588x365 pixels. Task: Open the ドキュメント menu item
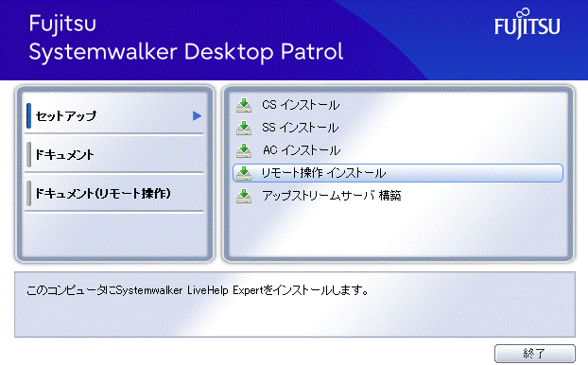point(114,154)
